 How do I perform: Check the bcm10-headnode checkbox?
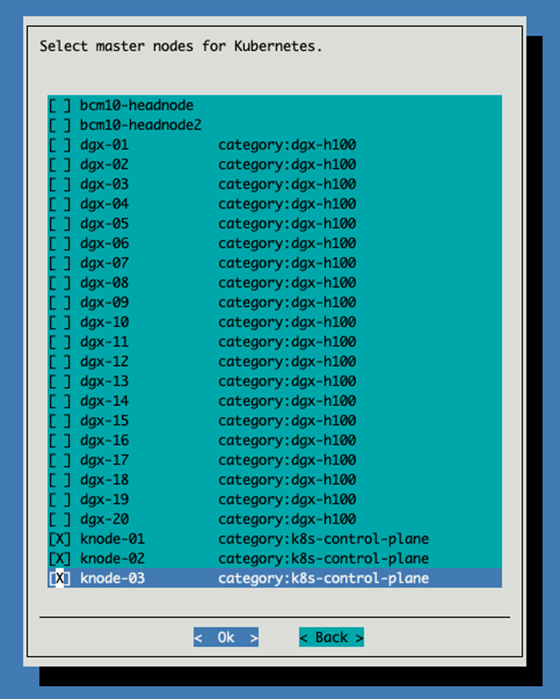click(x=60, y=105)
